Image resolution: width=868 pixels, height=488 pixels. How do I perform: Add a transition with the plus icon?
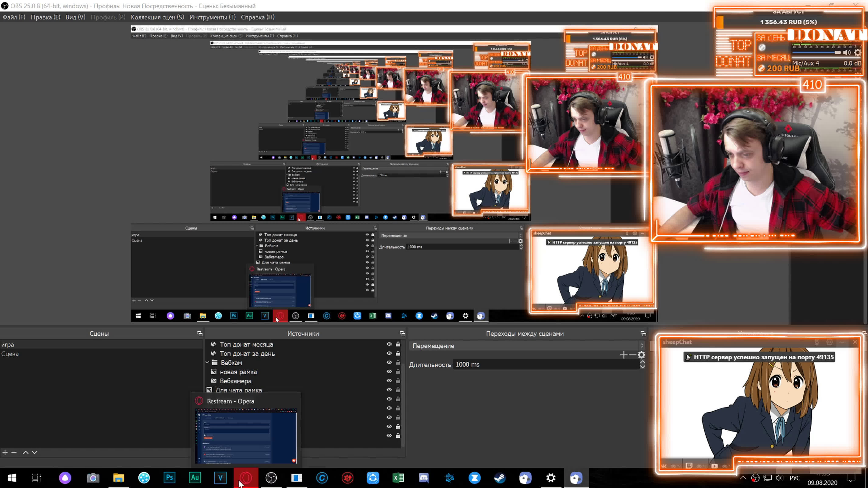623,355
